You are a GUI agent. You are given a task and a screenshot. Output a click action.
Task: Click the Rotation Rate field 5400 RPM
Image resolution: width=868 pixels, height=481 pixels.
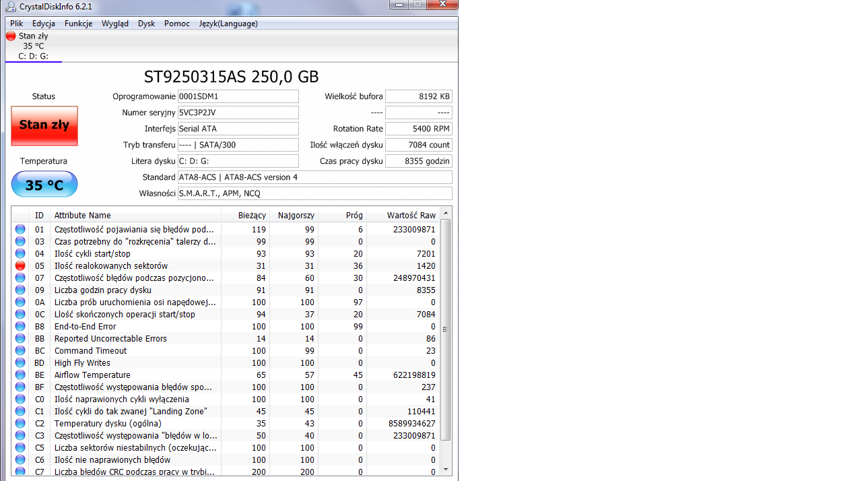tap(419, 129)
